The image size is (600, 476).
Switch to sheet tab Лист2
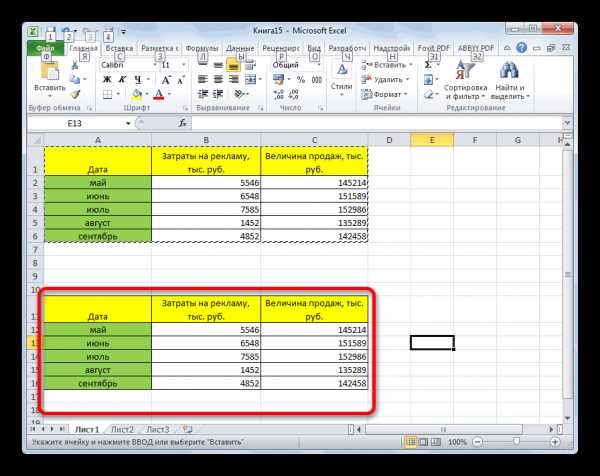point(122,429)
